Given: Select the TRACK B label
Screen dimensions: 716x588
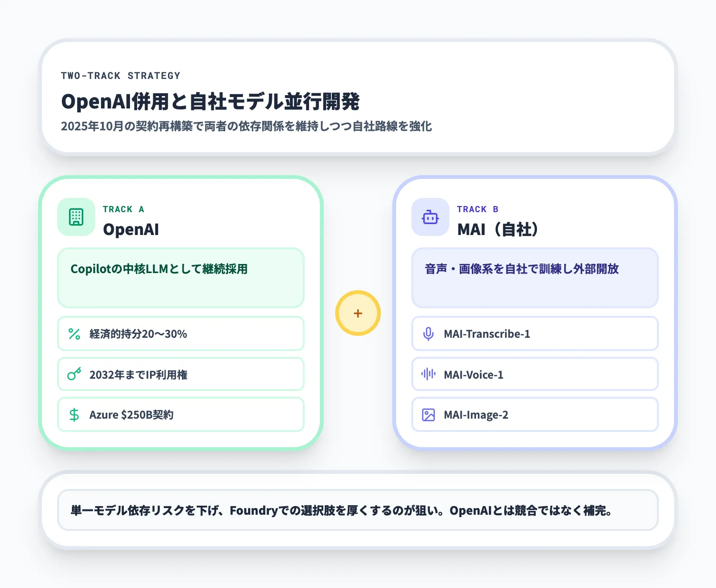Looking at the screenshot, I should pyautogui.click(x=477, y=209).
